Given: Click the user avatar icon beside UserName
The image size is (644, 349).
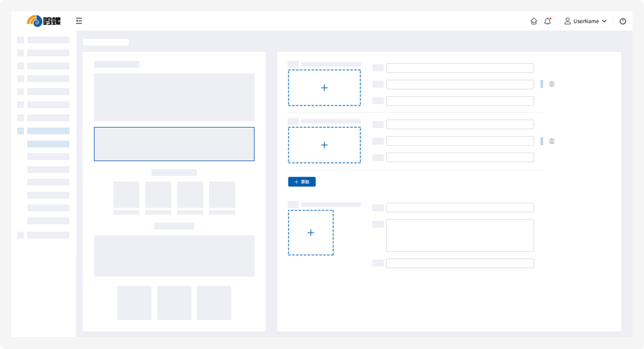Looking at the screenshot, I should (567, 21).
